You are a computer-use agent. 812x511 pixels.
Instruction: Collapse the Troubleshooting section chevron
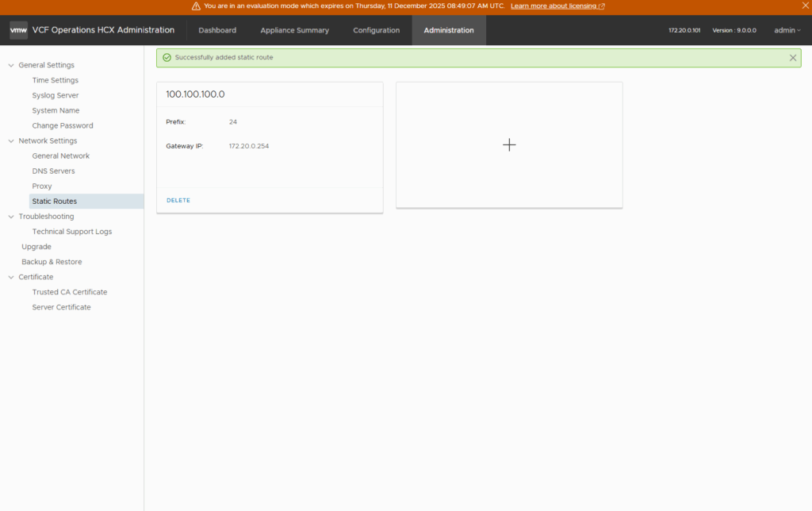pos(11,217)
